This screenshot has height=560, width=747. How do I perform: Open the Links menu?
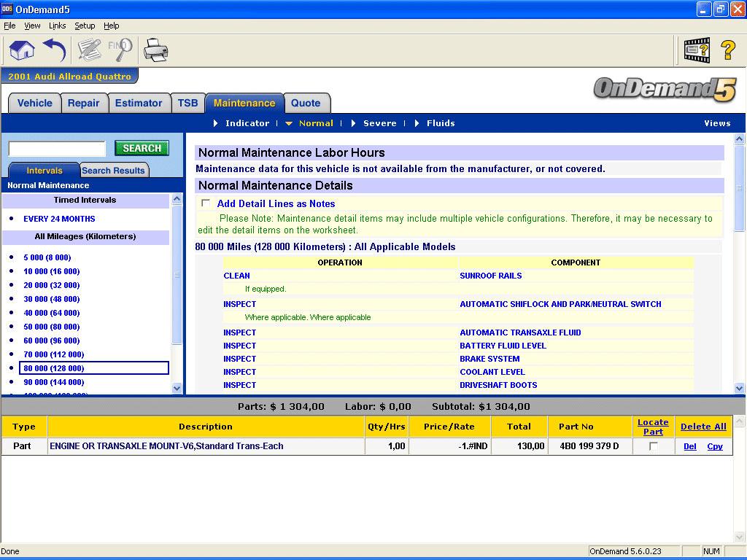[x=57, y=26]
